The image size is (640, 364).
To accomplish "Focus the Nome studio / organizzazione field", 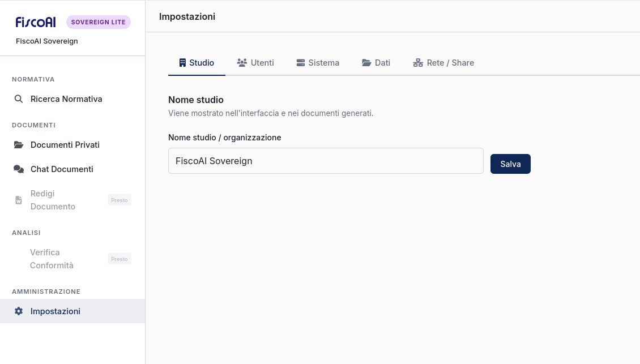I will [326, 161].
